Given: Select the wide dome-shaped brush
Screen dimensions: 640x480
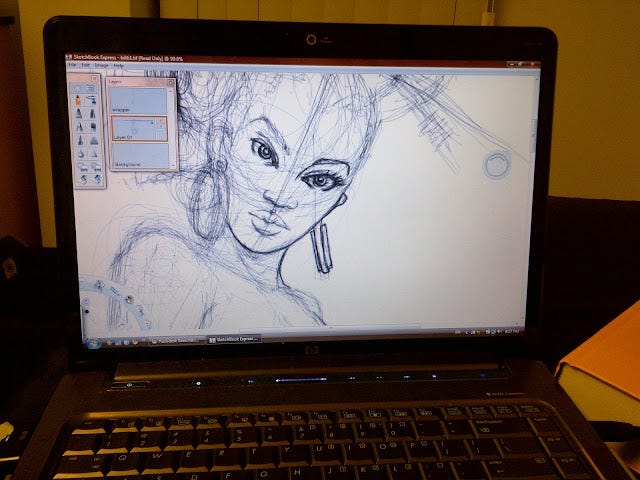Looking at the screenshot, I should [94, 141].
